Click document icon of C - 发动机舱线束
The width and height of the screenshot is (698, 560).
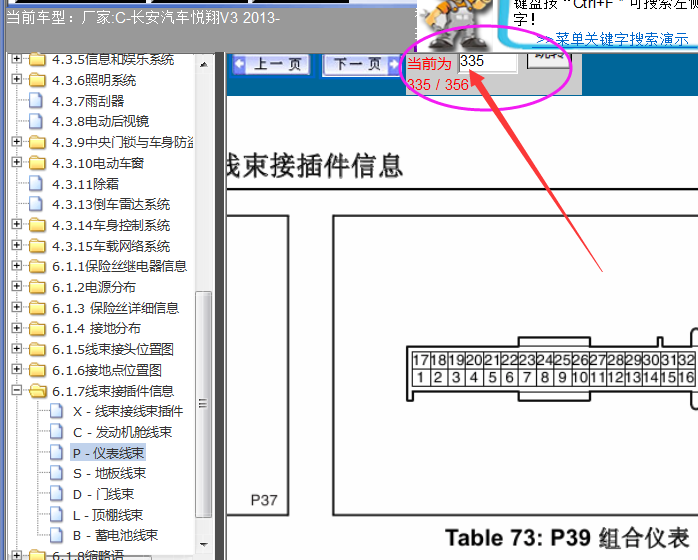coord(56,432)
